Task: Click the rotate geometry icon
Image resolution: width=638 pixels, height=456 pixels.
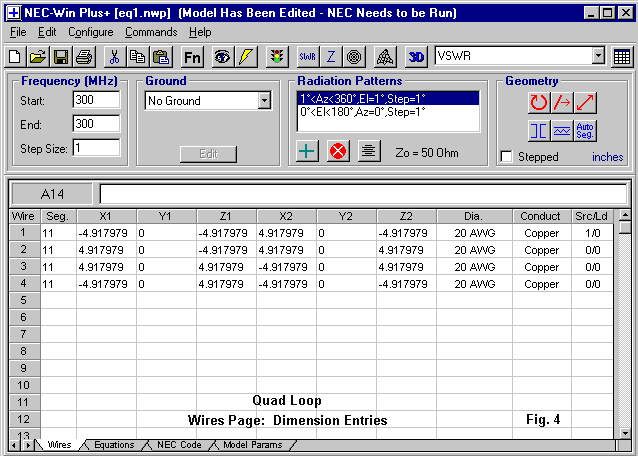Action: [x=539, y=102]
